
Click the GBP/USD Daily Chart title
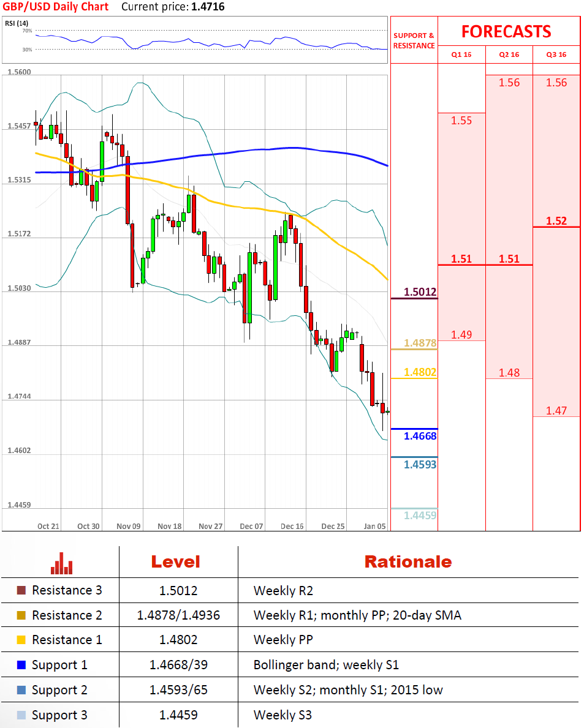pos(56,7)
